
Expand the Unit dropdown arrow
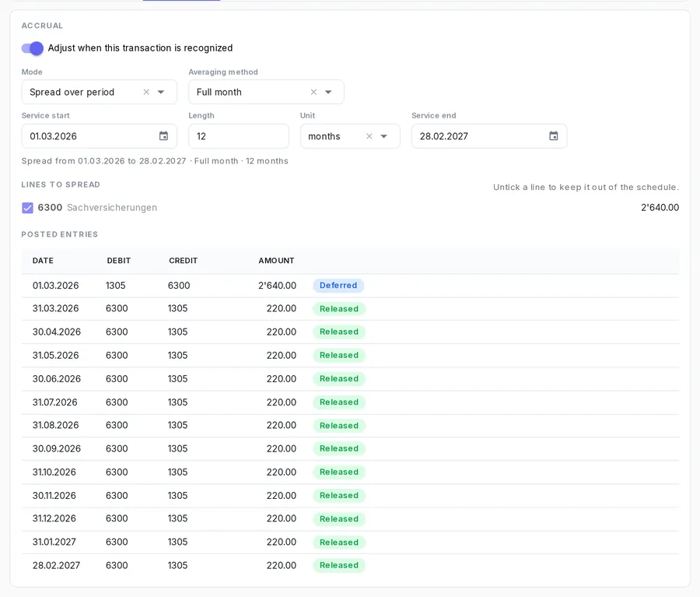(x=384, y=136)
